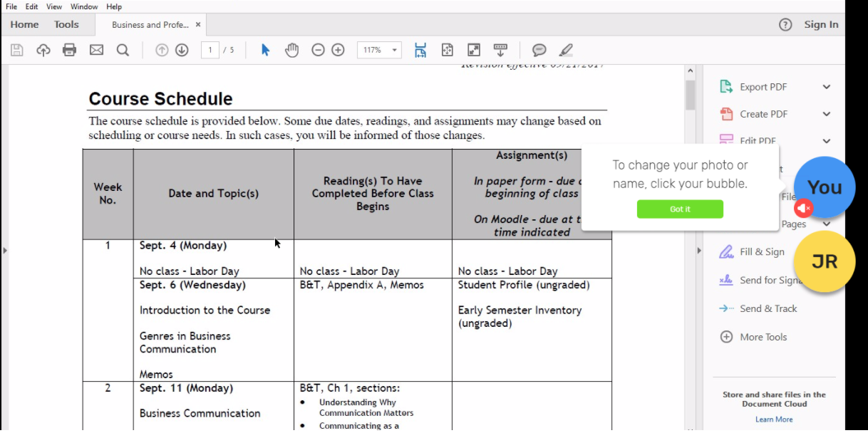Send file by email using envelope icon
Viewport: 868px width, 433px height.
pos(96,50)
